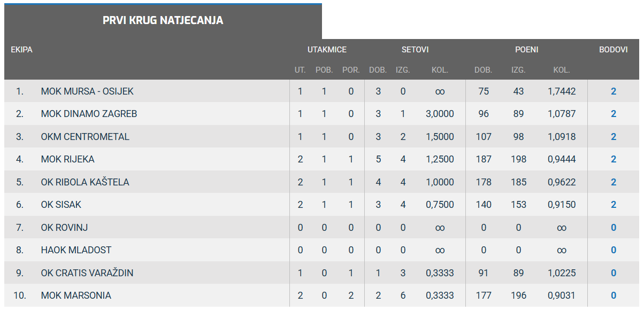Click MOK DINAMO ZAGREB set ratio 3,0000

point(440,114)
